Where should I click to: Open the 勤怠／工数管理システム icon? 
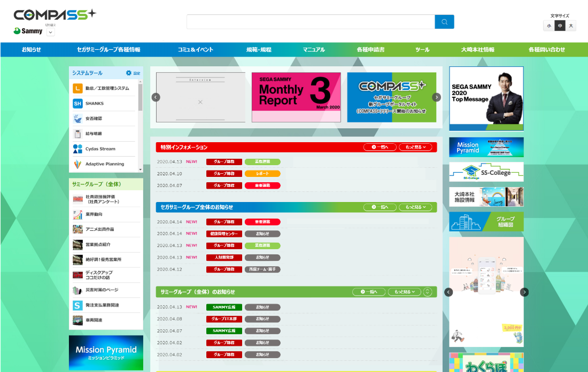tap(78, 89)
